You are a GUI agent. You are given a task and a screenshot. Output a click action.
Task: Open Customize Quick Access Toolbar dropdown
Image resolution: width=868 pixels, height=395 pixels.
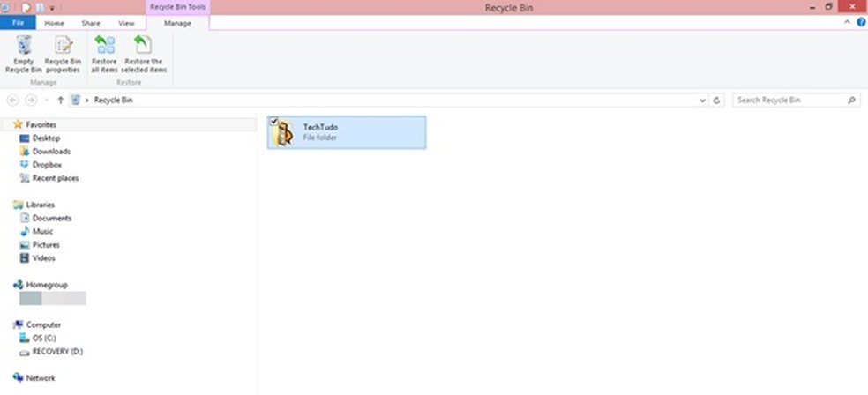coord(52,8)
